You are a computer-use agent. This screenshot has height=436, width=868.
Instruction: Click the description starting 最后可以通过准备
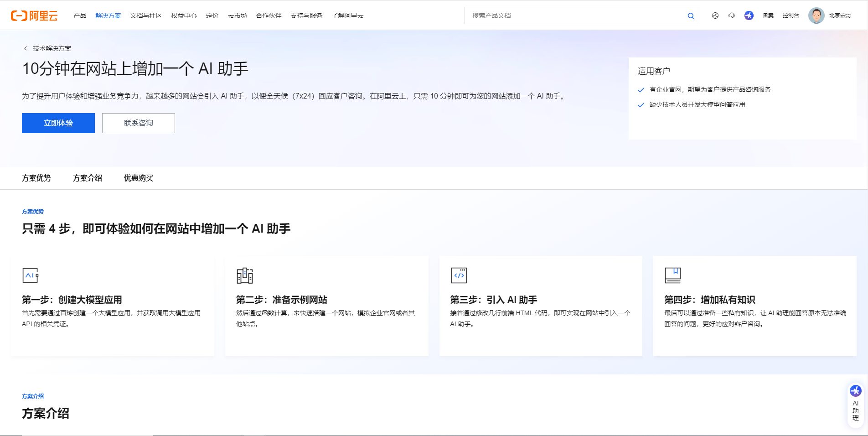tap(755, 318)
